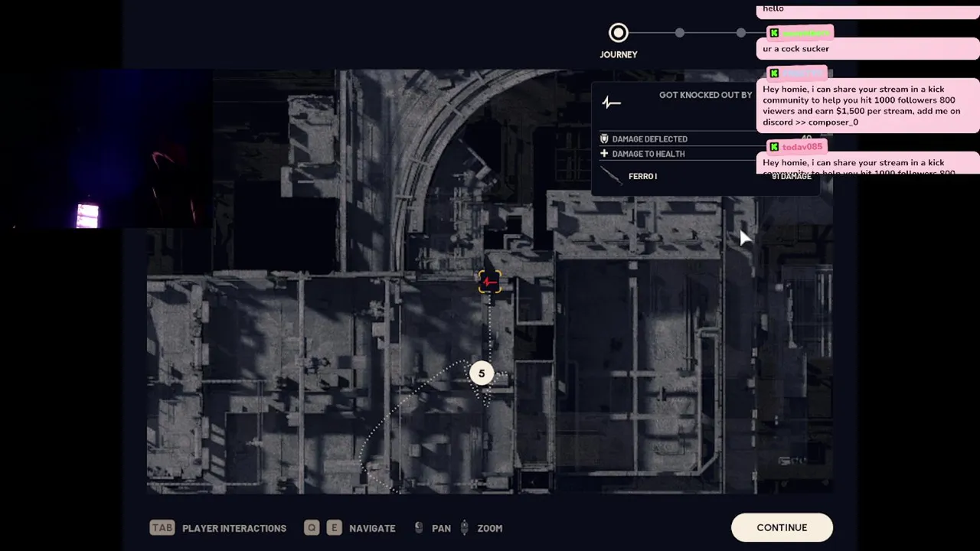Screen dimensions: 980x551
Task: Select the active JOURNEY step circle
Action: 618,33
